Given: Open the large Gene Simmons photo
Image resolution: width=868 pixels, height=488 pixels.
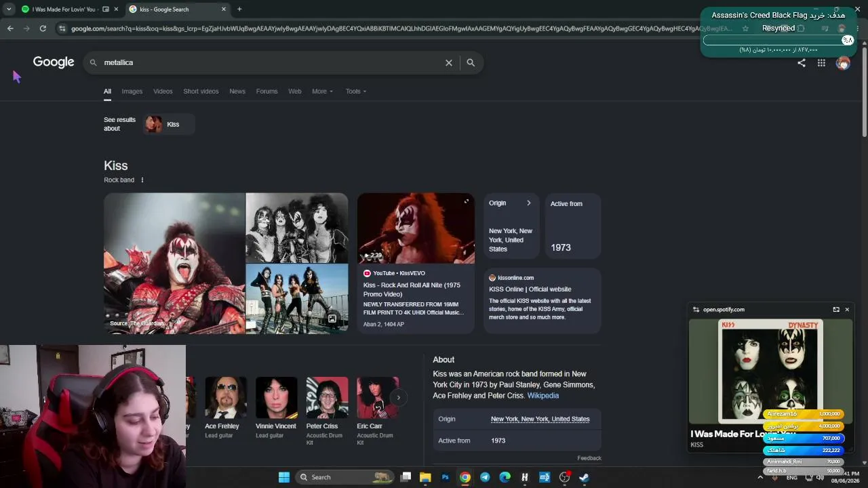Looking at the screenshot, I should 174,263.
